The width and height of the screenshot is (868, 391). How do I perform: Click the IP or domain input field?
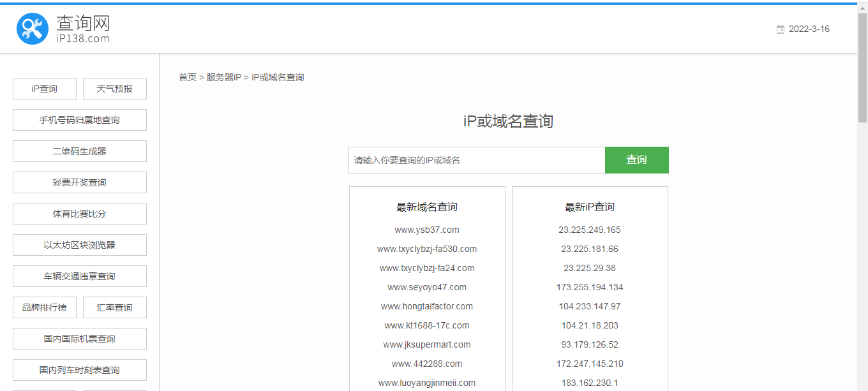click(x=476, y=160)
